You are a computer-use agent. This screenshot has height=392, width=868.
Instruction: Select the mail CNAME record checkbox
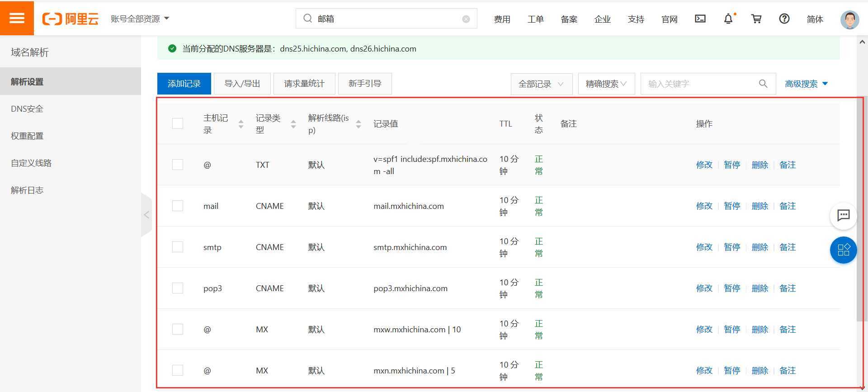click(x=178, y=206)
